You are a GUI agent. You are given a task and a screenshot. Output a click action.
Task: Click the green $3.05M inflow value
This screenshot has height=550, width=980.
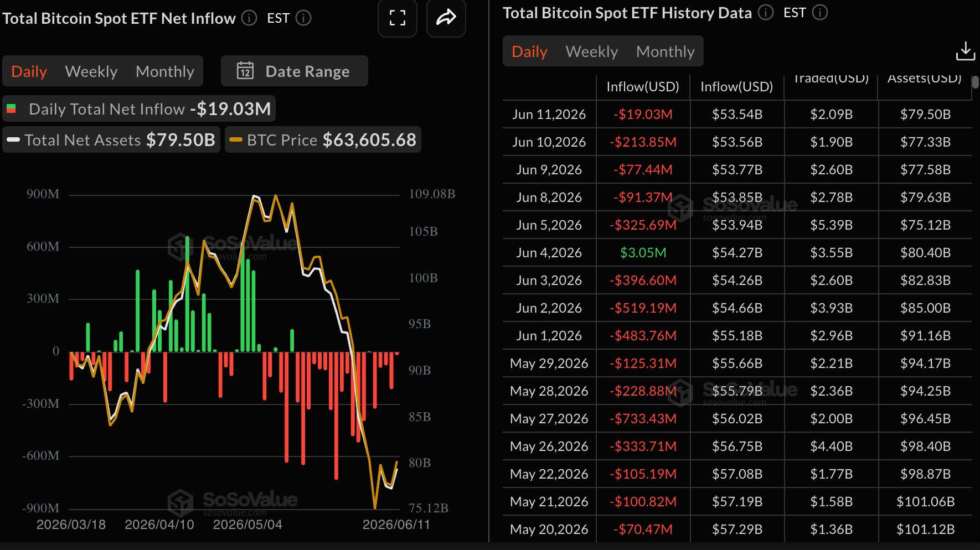click(x=643, y=253)
